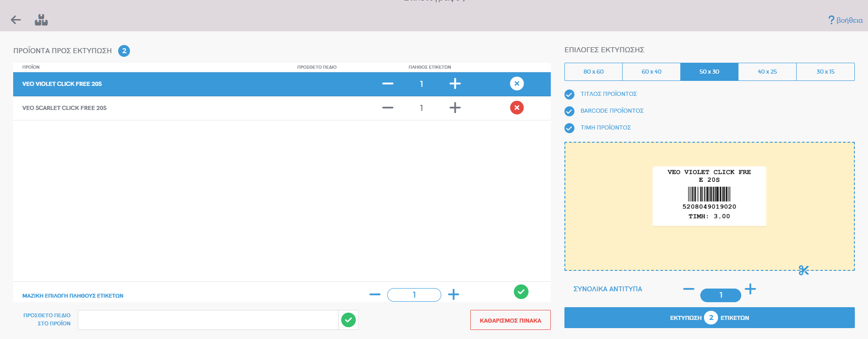Select the VEO SCARLET CLICK FREE 20S row

point(282,108)
